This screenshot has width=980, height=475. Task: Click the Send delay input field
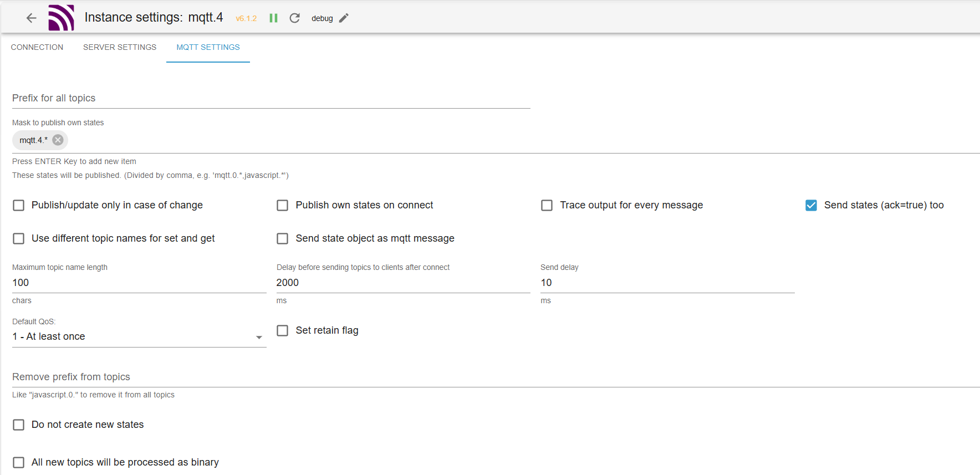(x=667, y=283)
